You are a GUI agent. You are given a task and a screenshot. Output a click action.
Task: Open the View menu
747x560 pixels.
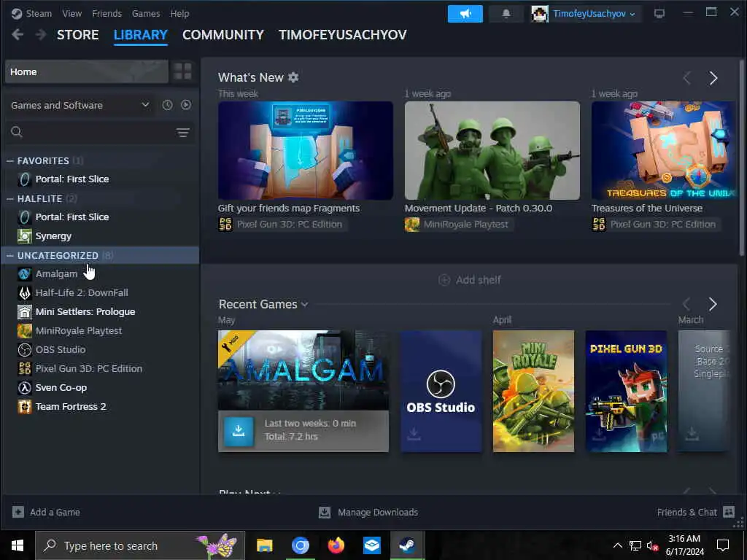tap(72, 13)
